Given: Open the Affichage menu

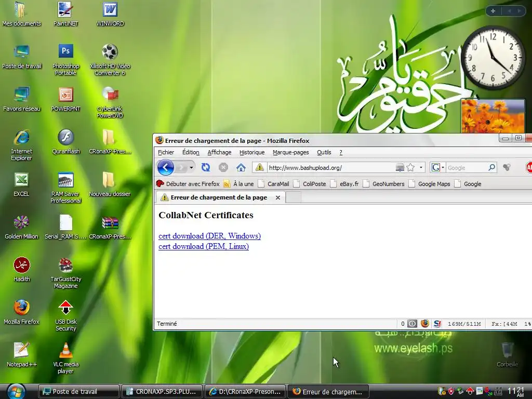Looking at the screenshot, I should (x=219, y=152).
